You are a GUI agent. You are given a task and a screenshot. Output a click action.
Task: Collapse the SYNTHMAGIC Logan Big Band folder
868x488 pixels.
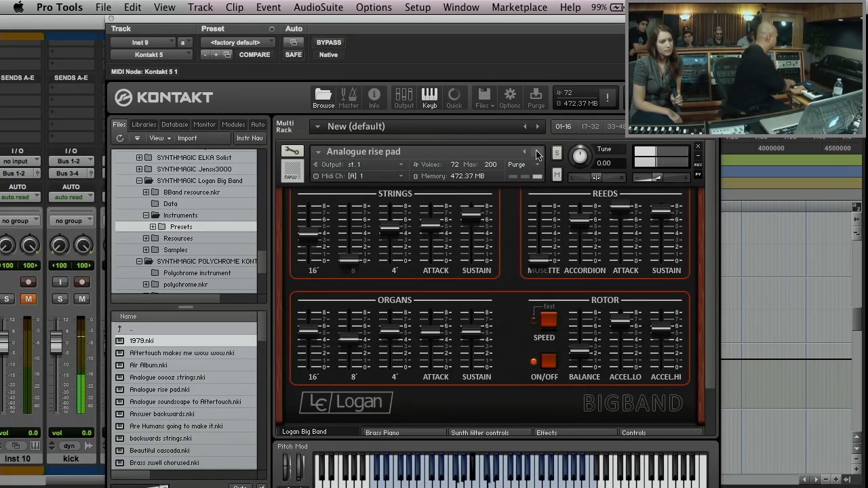(x=139, y=180)
